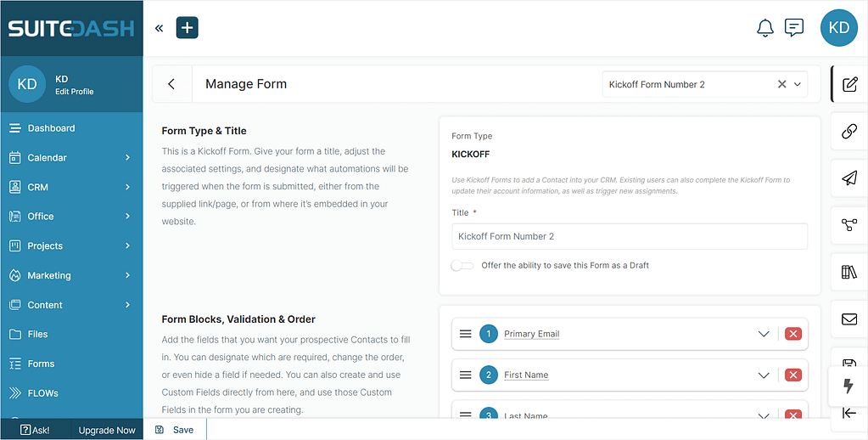Click the lightning bolt quick actions icon
This screenshot has height=440, width=868.
pyautogui.click(x=848, y=386)
